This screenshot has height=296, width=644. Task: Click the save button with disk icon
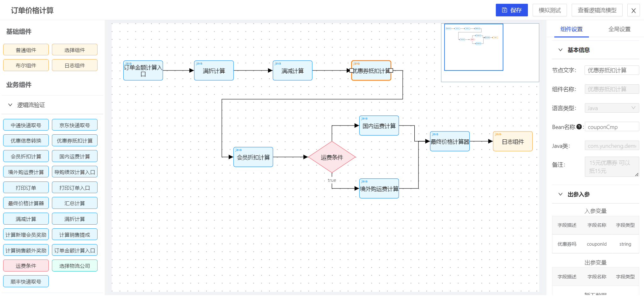click(512, 10)
